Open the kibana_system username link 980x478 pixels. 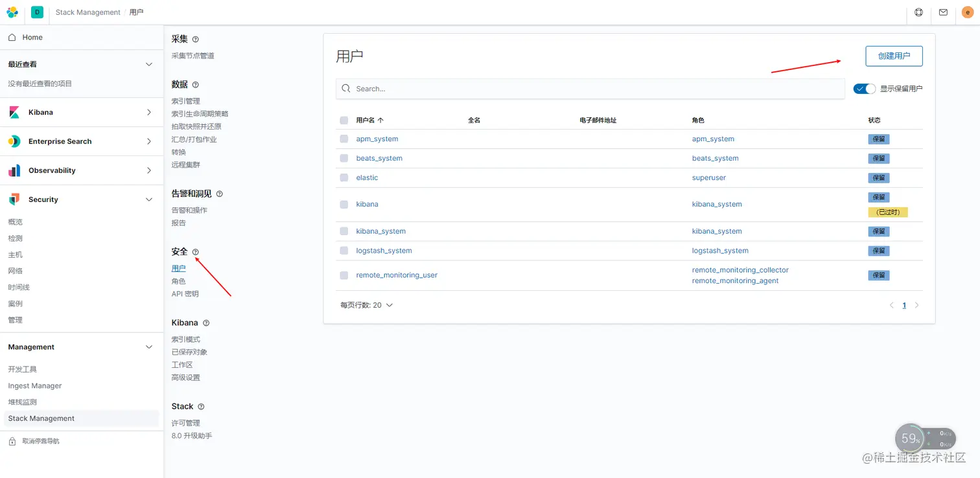click(x=381, y=231)
